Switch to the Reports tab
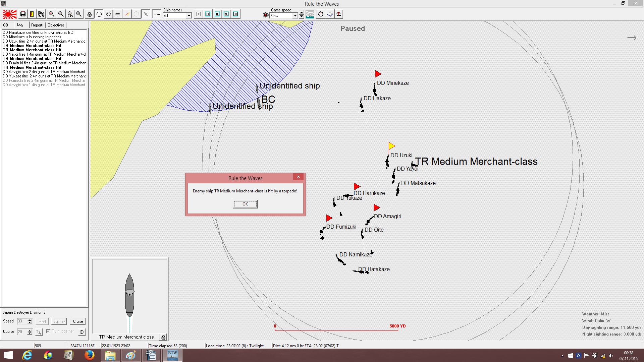The image size is (644, 362). 38,25
